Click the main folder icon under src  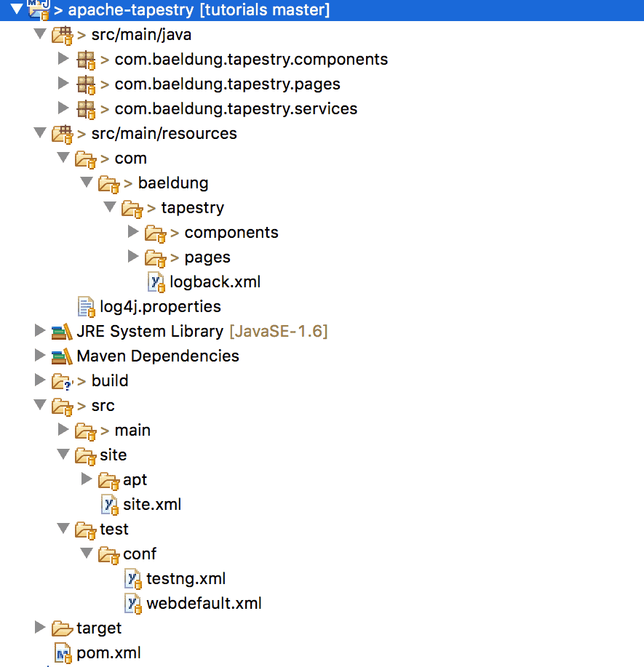[86, 431]
